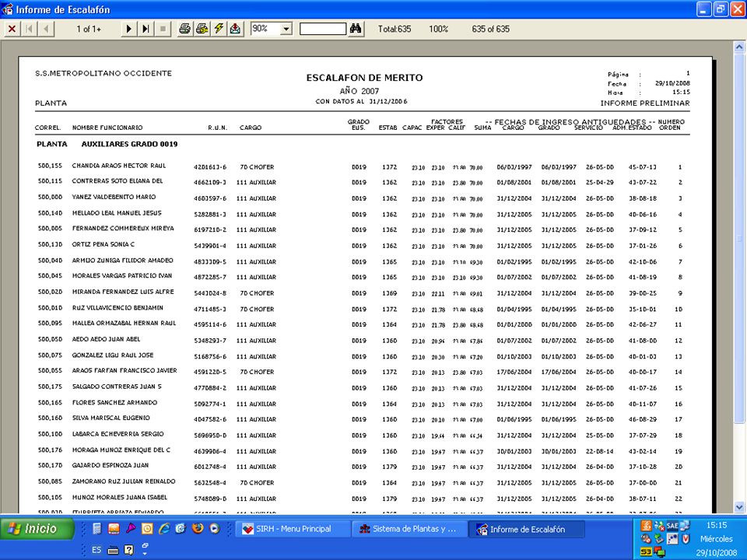
Task: Launch the calculator quick launch icon
Action: pos(96,529)
